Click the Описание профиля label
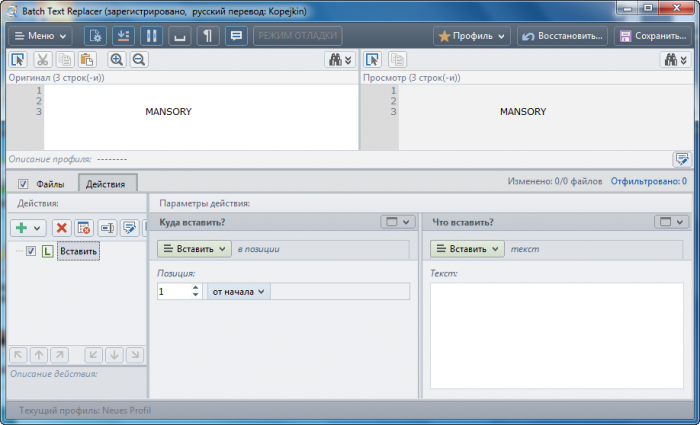 [50, 159]
